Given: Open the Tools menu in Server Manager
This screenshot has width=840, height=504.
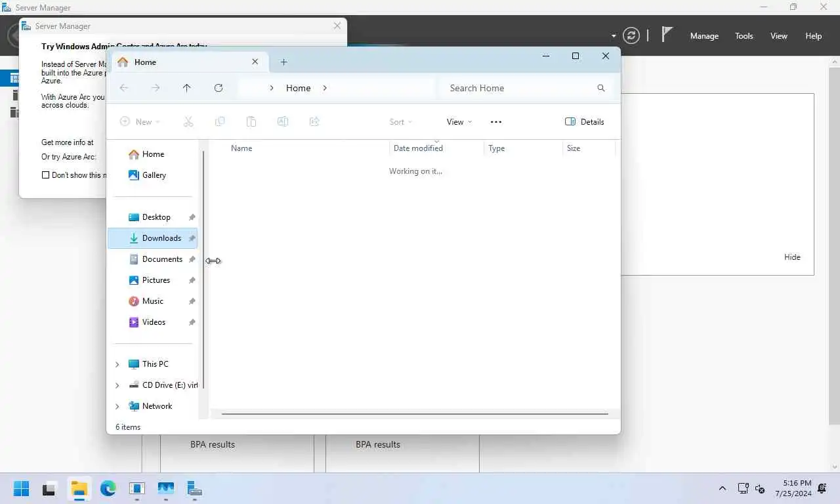Looking at the screenshot, I should click(x=744, y=36).
